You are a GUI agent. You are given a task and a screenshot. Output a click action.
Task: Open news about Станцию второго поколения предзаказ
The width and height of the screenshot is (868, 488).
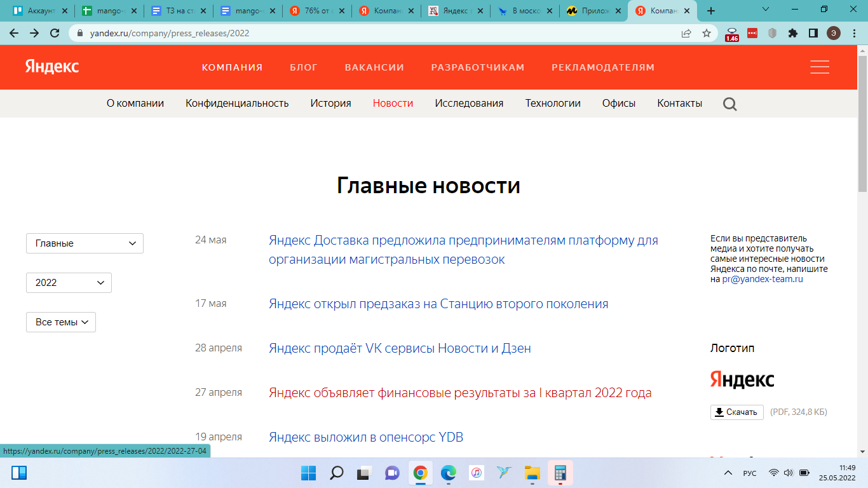click(438, 304)
